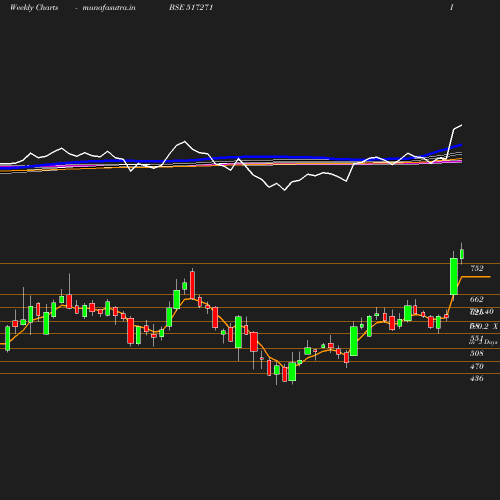This screenshot has width=500, height=500.
Task: Click the munafasutra.in site label
Action: coord(109,7)
